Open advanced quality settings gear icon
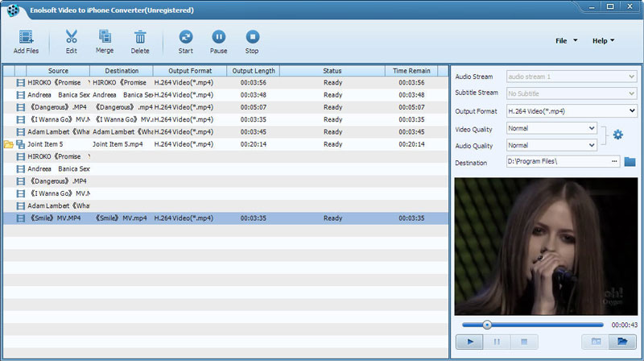644x361 pixels. click(x=617, y=135)
